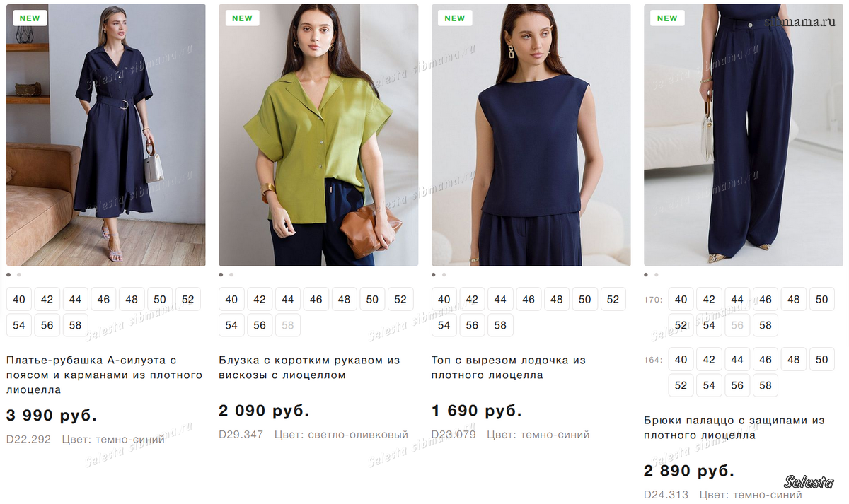Show second photo of the shirt dress
Viewport: 849px width, 504px height.
pos(19,274)
